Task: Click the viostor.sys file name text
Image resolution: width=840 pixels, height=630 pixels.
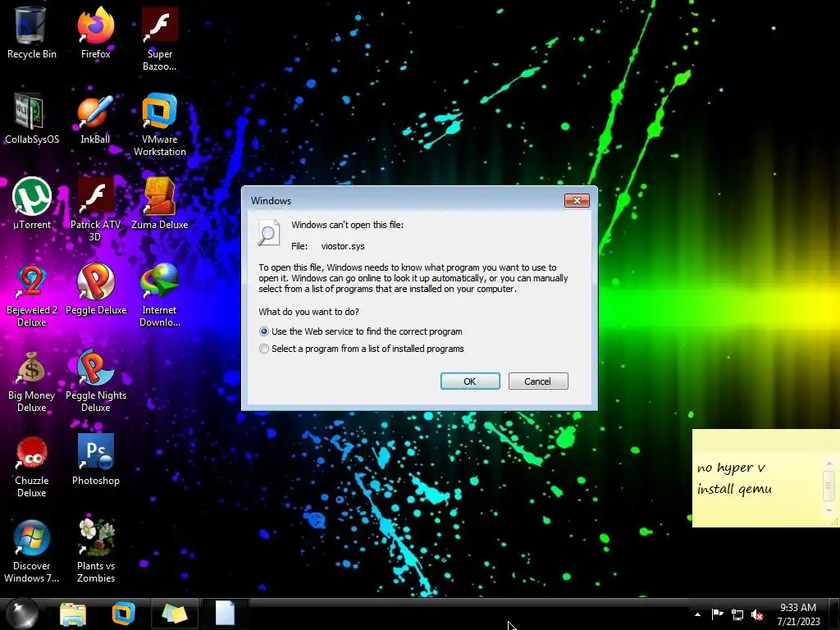Action: click(343, 246)
